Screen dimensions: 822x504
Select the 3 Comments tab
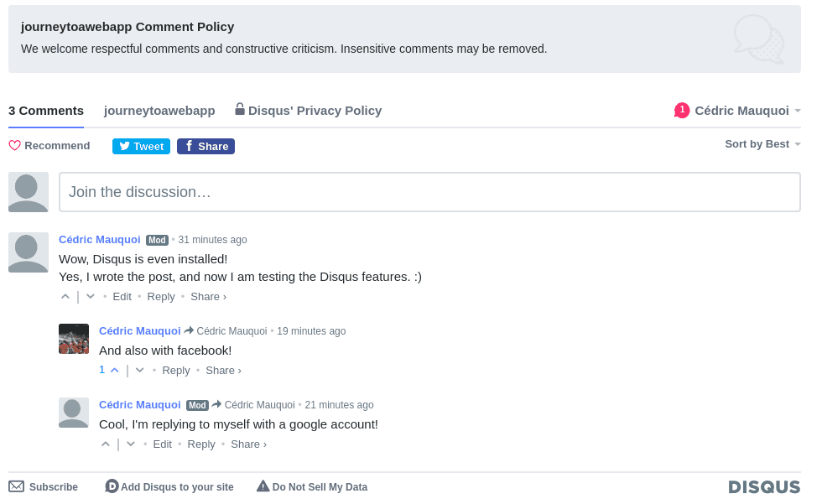[x=46, y=111]
